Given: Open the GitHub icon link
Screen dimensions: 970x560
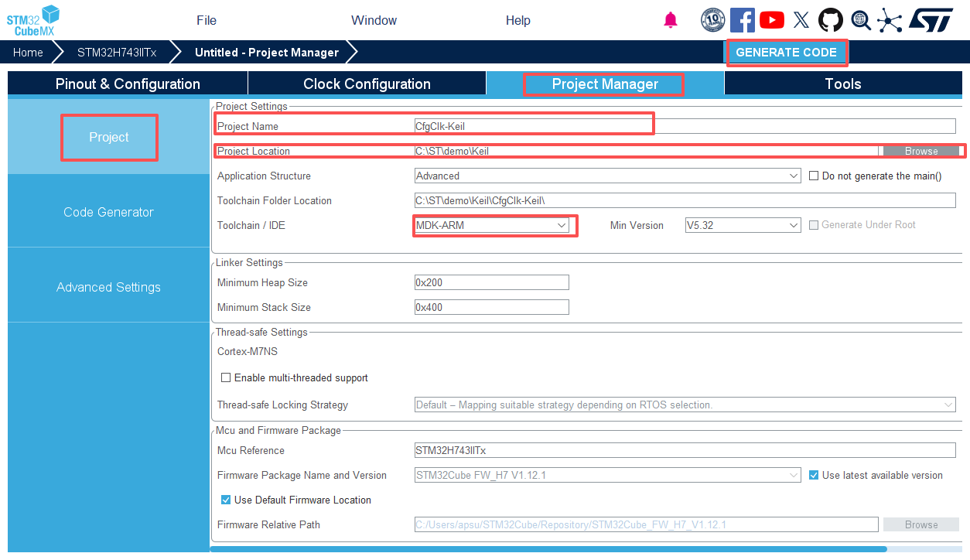Looking at the screenshot, I should (x=831, y=20).
